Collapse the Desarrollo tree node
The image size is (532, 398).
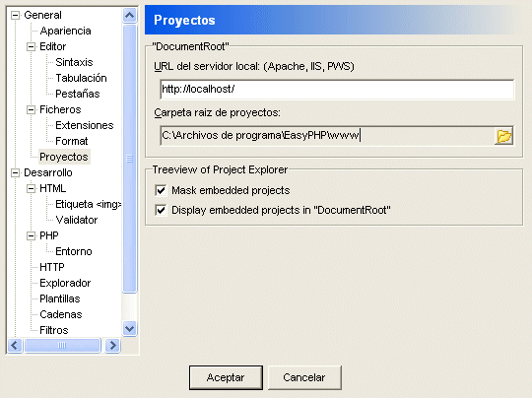coord(15,172)
